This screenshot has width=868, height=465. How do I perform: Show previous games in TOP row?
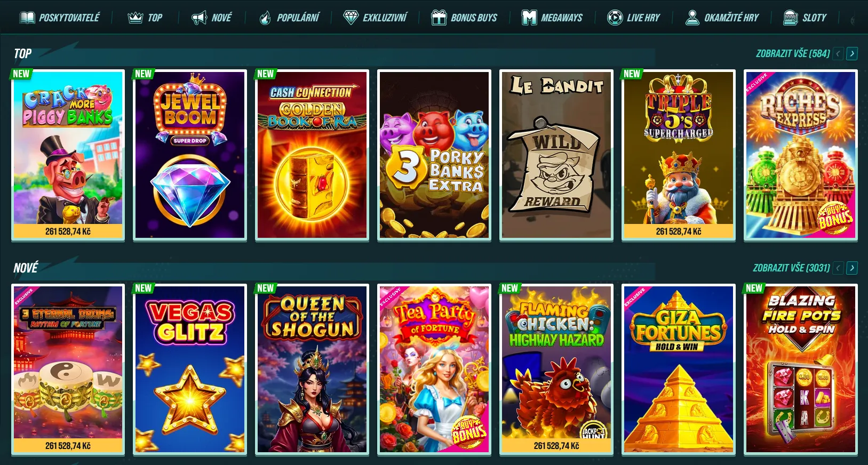click(x=838, y=53)
